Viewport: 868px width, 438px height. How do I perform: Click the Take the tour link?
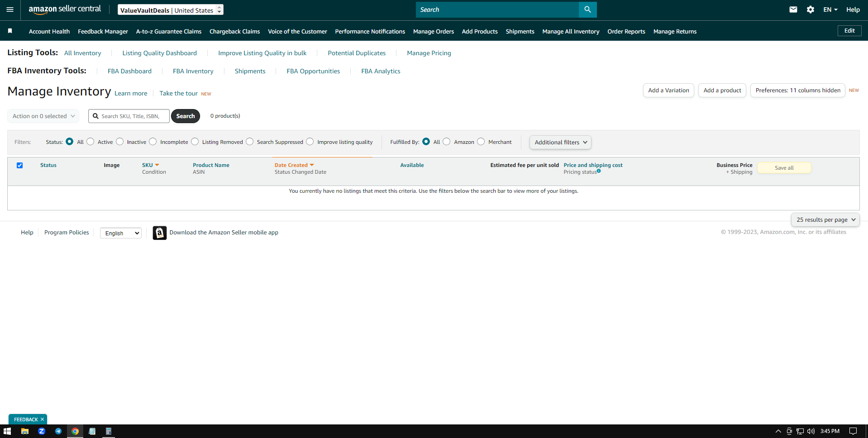(178, 93)
